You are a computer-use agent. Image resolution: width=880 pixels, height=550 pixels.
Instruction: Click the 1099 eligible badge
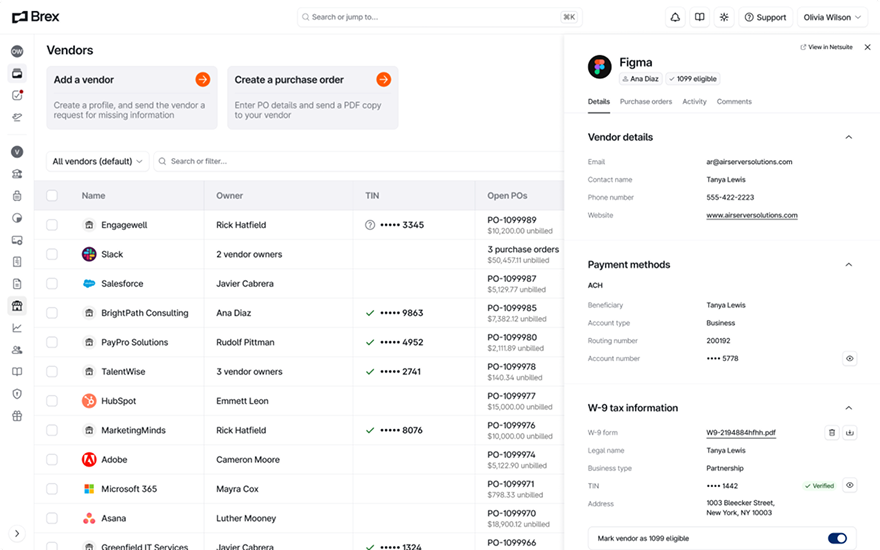coord(693,79)
